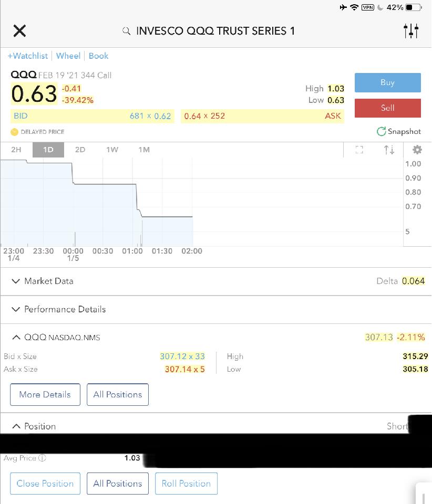Tap the High 1.03 value
The image size is (432, 504).
point(336,88)
